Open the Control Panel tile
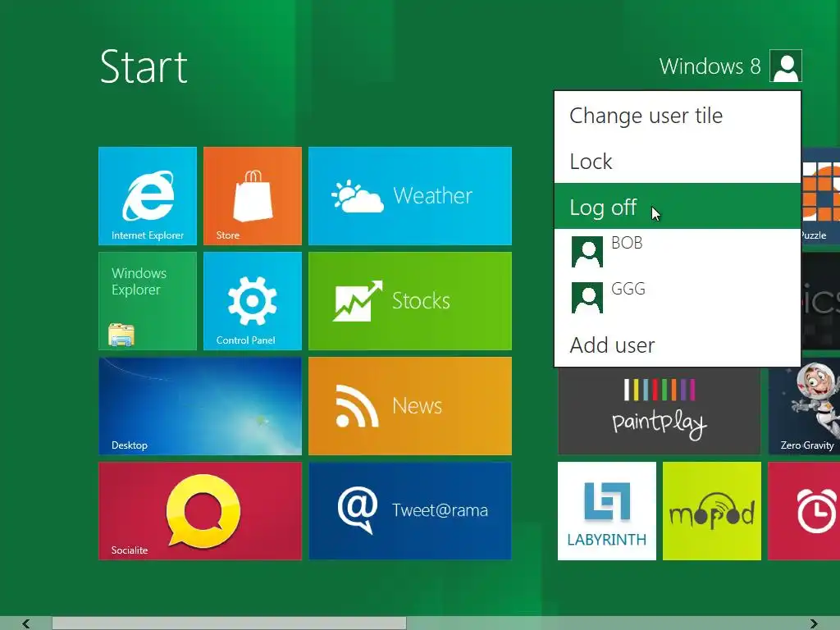The height and width of the screenshot is (630, 840). click(253, 300)
